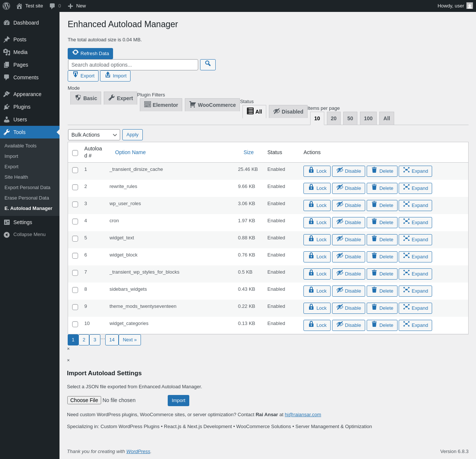Expand the _transient_wp_styles_for_blocks row
The height and width of the screenshot is (459, 476).
tap(415, 274)
